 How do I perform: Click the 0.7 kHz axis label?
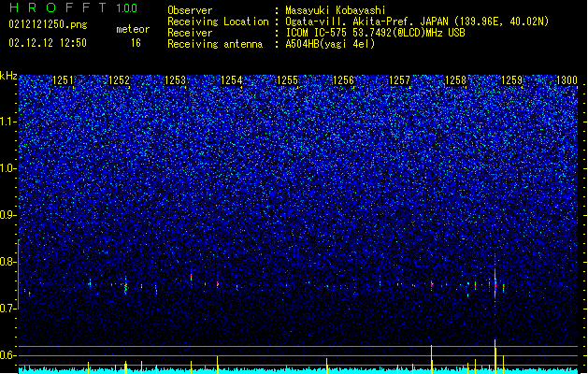pos(8,309)
